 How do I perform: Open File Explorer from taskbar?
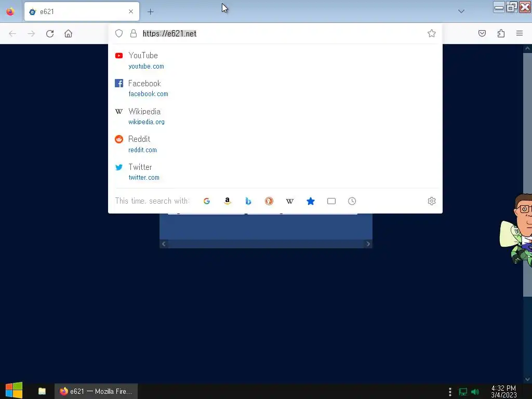click(42, 391)
